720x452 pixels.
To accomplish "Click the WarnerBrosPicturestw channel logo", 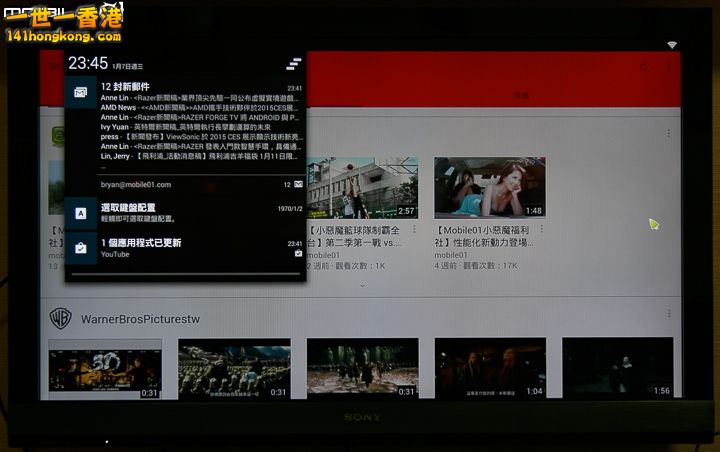I will [60, 318].
